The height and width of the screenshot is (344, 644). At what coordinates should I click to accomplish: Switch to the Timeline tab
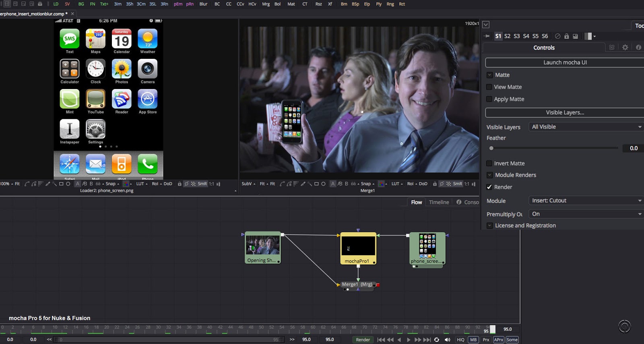pyautogui.click(x=439, y=202)
